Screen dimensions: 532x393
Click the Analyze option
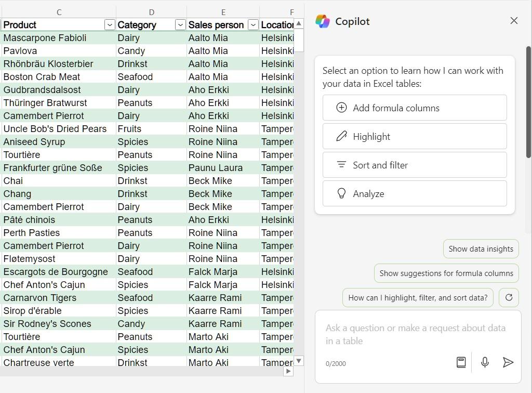(414, 193)
